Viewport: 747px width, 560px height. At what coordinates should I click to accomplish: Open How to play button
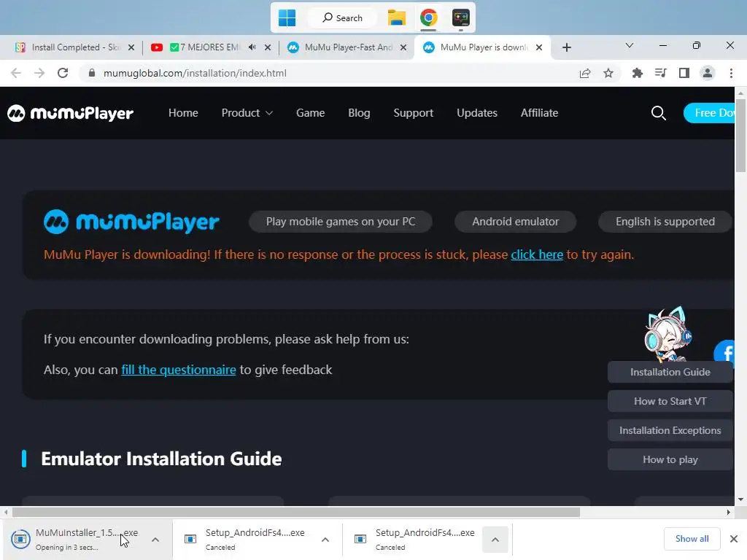pos(670,459)
